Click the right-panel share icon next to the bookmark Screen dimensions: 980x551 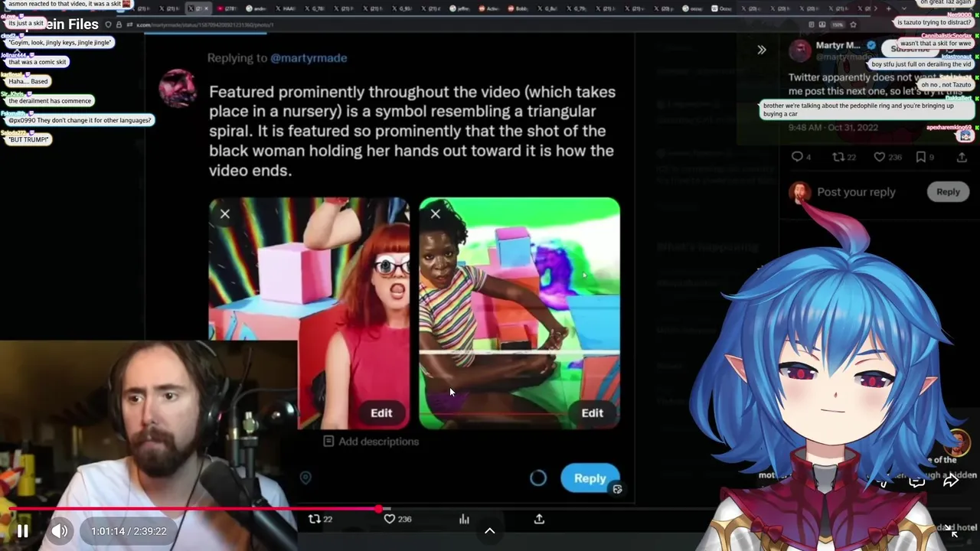(962, 157)
